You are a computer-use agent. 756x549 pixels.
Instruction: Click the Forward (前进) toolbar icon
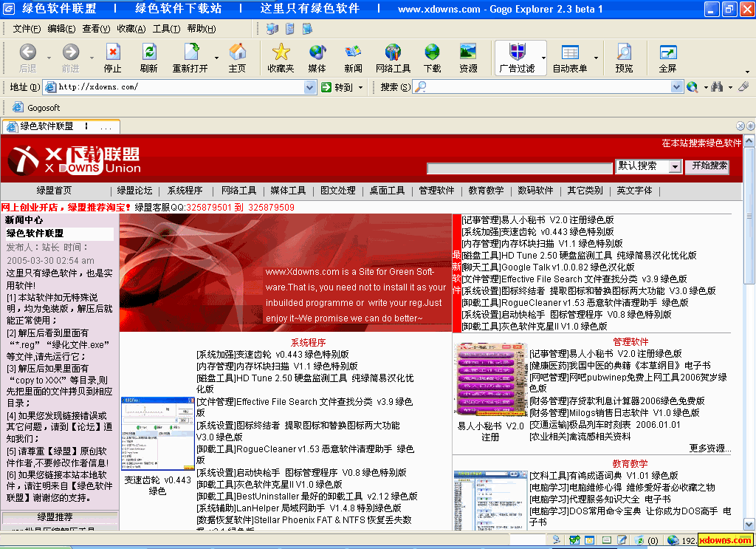click(x=70, y=52)
